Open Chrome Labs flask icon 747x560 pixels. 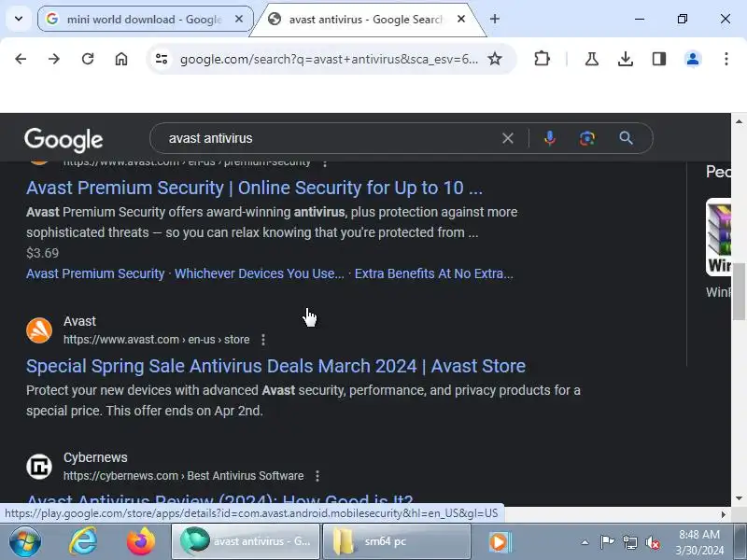tap(592, 59)
